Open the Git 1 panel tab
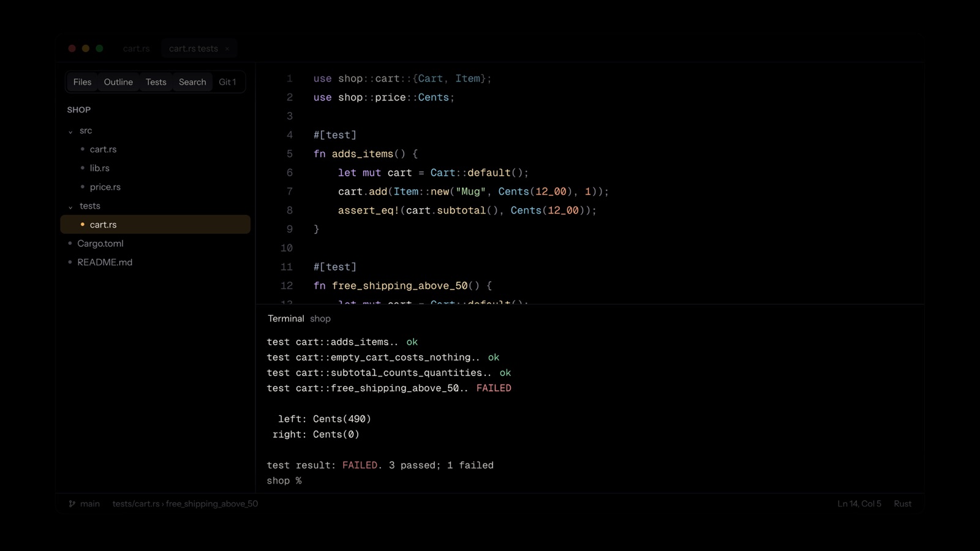Image resolution: width=980 pixels, height=551 pixels. click(x=227, y=82)
